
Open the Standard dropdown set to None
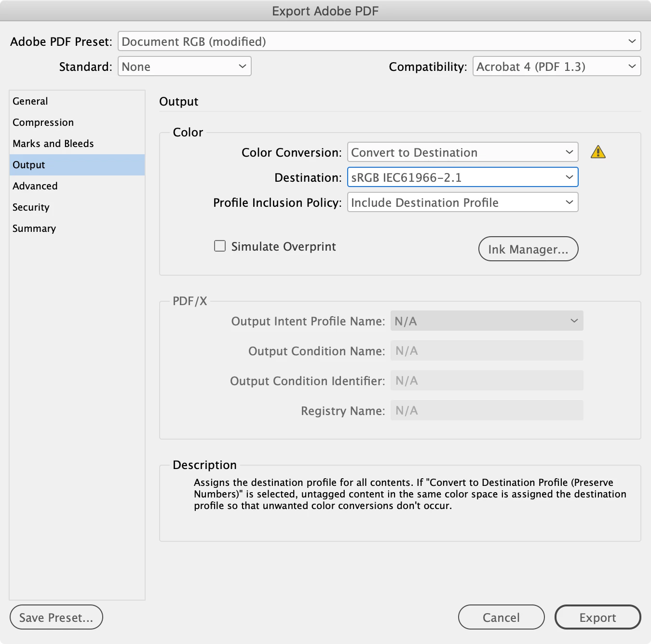(x=185, y=67)
